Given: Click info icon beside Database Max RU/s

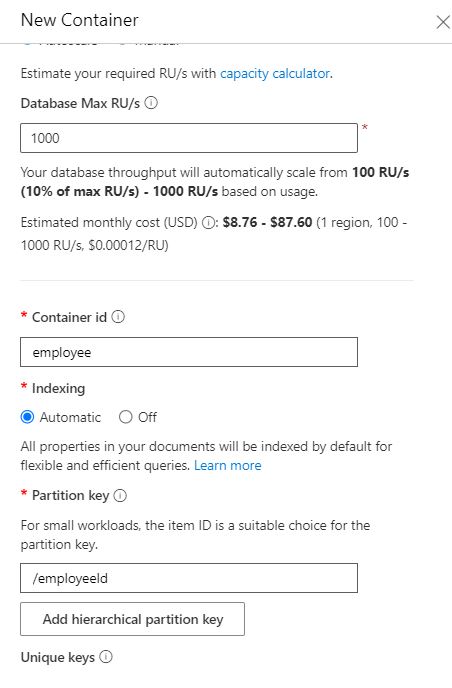Looking at the screenshot, I should pyautogui.click(x=151, y=103).
